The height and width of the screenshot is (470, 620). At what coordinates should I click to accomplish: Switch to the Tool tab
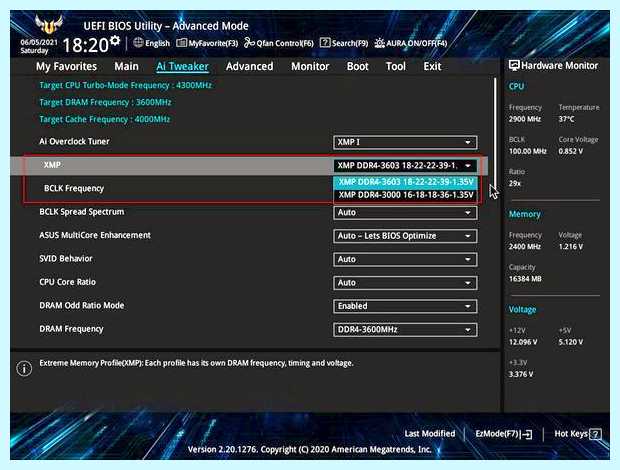(x=396, y=66)
